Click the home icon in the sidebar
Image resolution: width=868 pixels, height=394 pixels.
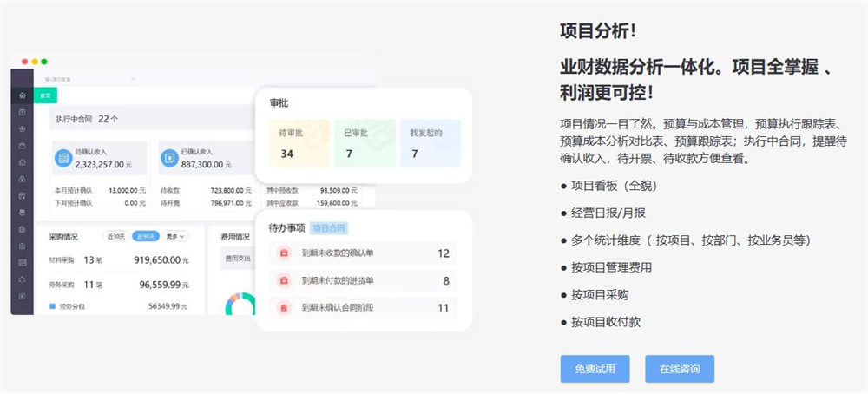(x=22, y=95)
